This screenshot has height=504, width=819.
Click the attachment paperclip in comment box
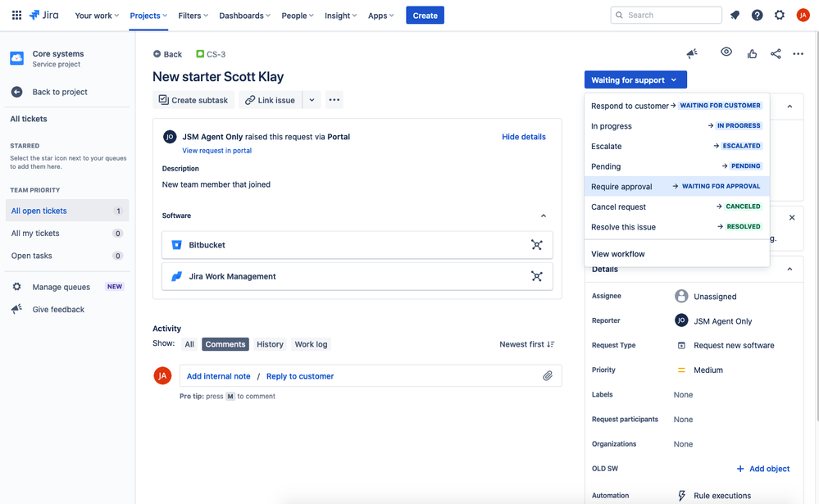point(548,375)
